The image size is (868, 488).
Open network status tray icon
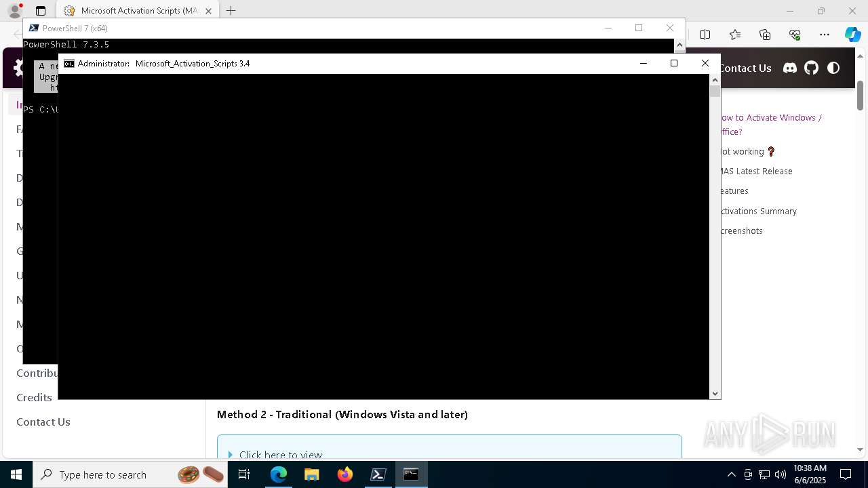point(764,474)
